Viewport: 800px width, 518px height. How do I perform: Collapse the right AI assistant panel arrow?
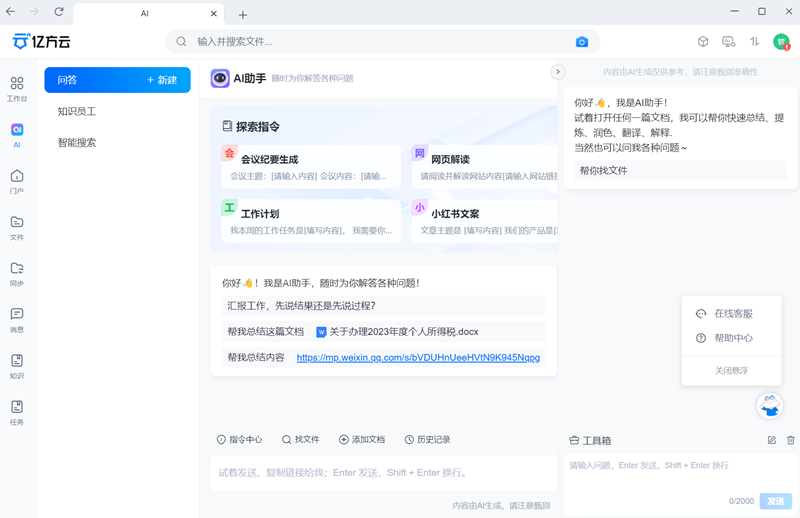[x=558, y=72]
